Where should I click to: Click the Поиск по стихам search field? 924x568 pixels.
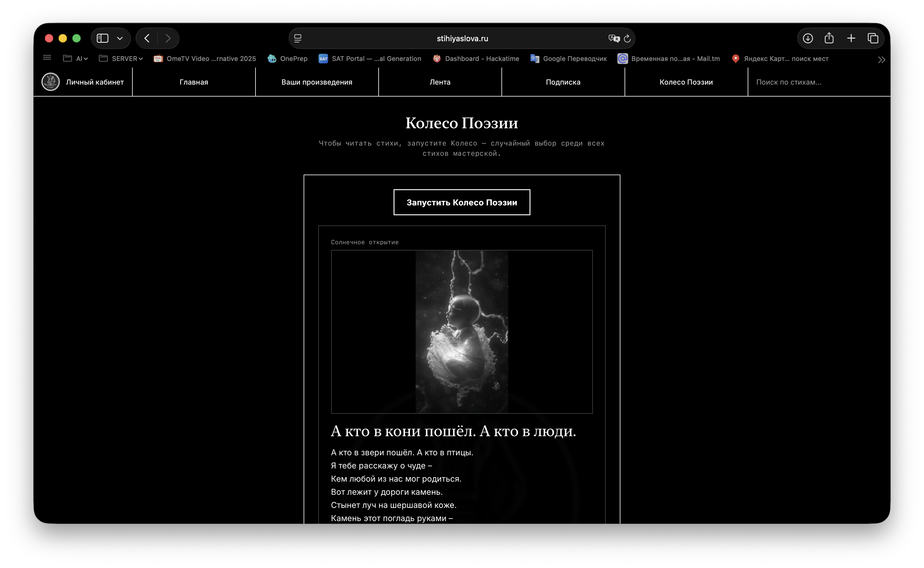pyautogui.click(x=819, y=82)
